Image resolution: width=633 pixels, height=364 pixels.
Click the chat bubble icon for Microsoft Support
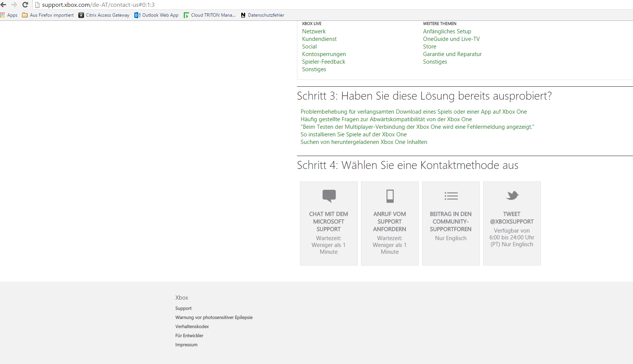coord(329,196)
